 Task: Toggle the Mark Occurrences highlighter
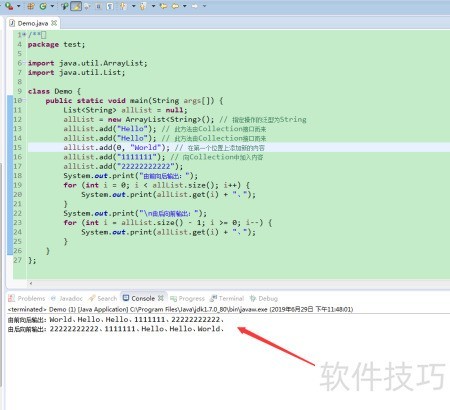(76, 6)
